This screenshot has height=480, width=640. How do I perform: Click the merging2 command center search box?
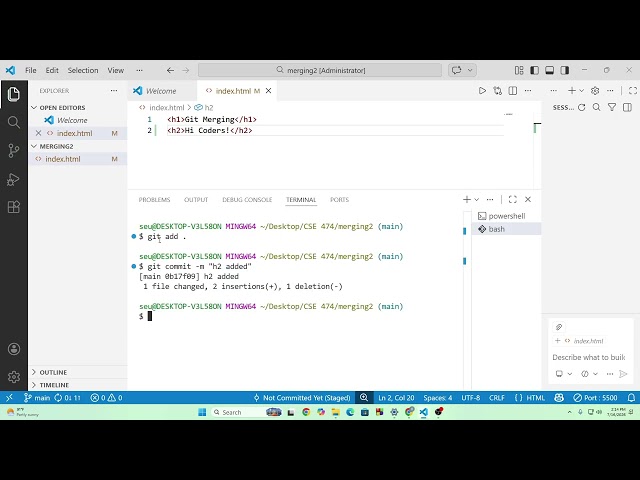point(320,70)
